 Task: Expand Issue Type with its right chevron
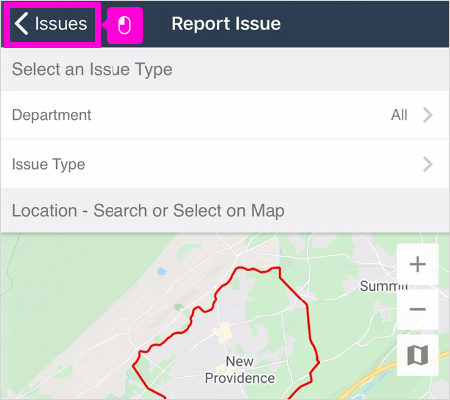(x=428, y=164)
